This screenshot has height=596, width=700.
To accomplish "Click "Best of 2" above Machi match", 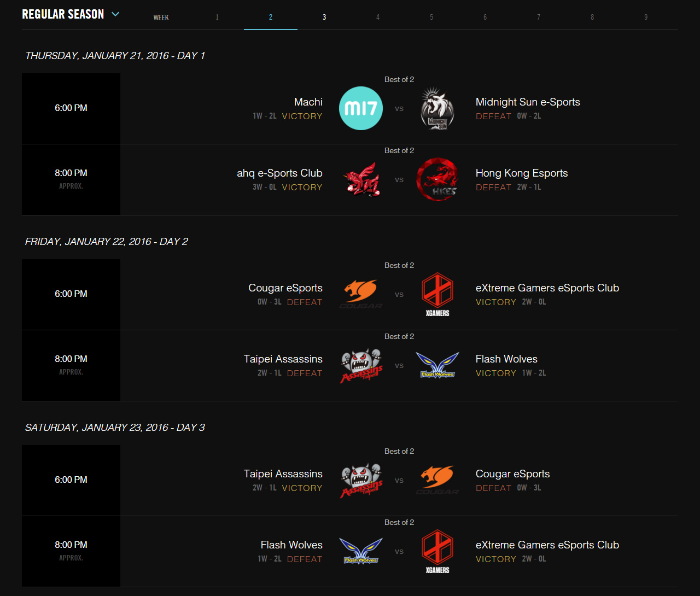I will pyautogui.click(x=399, y=79).
